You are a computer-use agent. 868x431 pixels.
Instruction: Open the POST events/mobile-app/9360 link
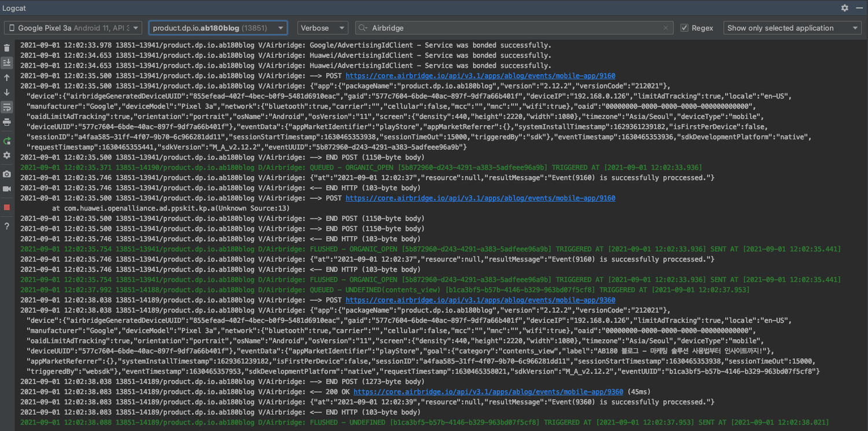(x=480, y=300)
